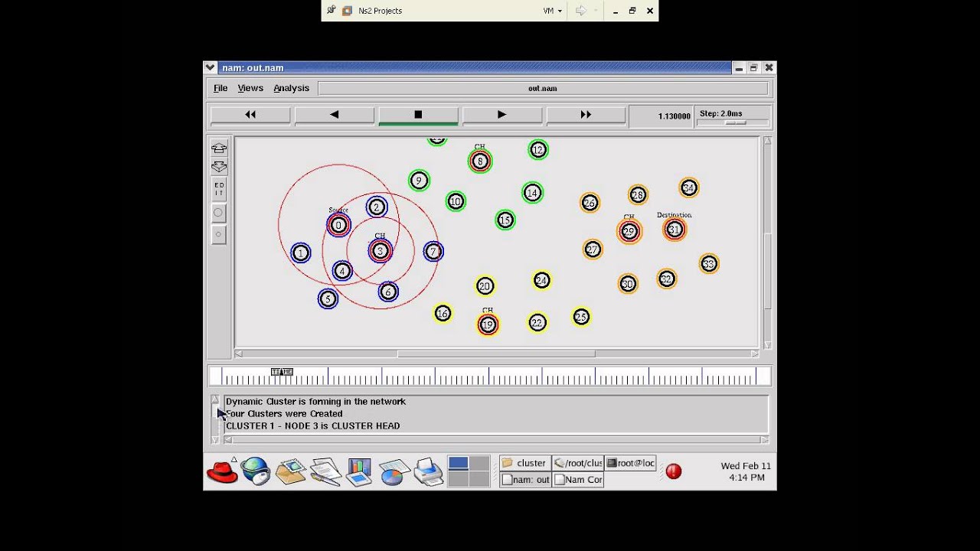This screenshot has height=551, width=980.
Task: Launch the presentation app icon
Action: point(359,471)
